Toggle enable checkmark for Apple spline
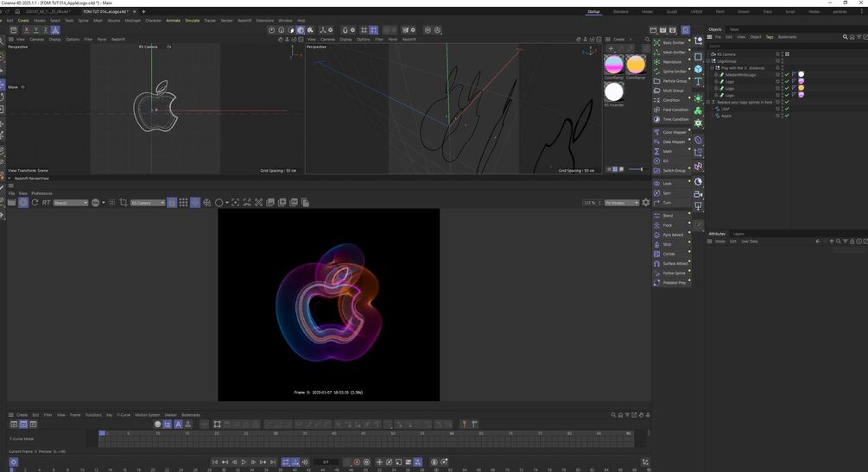Image resolution: width=868 pixels, height=472 pixels. click(x=787, y=116)
